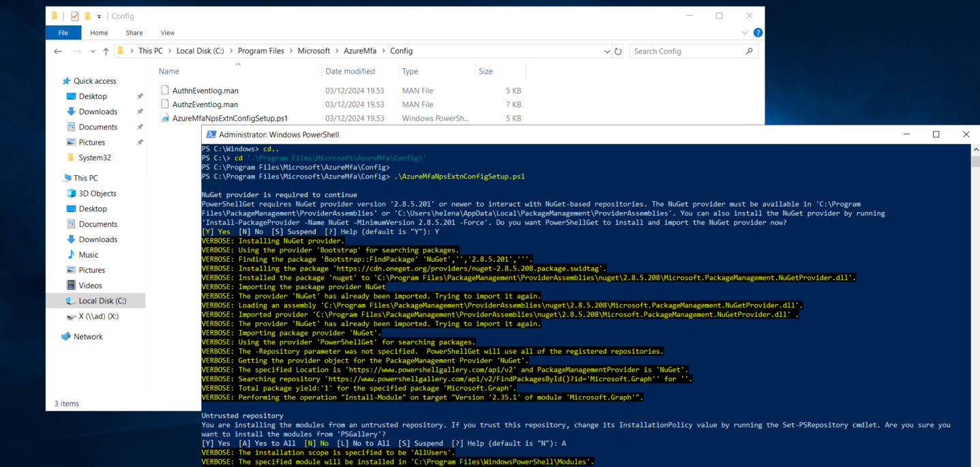980x467 pixels.
Task: Open the File menu tab
Action: pos(63,33)
